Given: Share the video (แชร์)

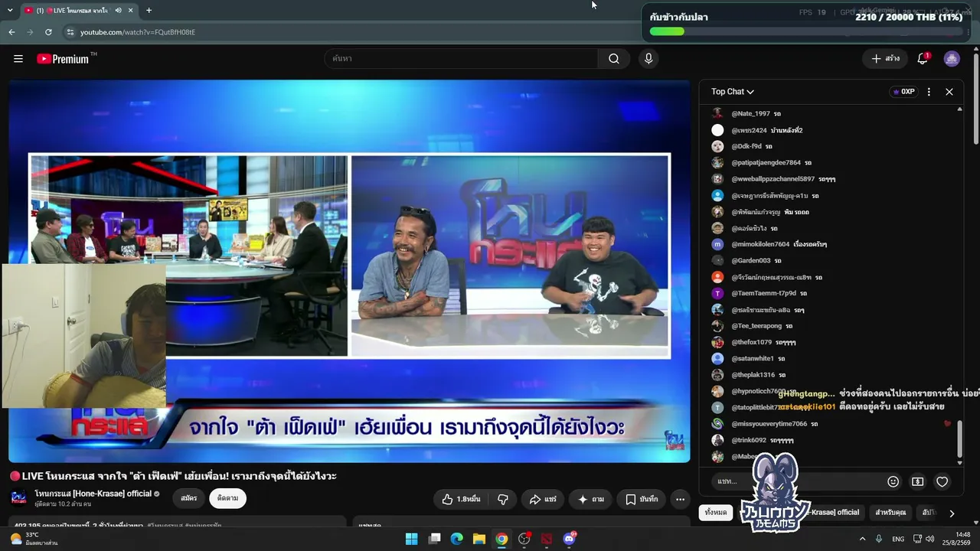Looking at the screenshot, I should tap(543, 499).
